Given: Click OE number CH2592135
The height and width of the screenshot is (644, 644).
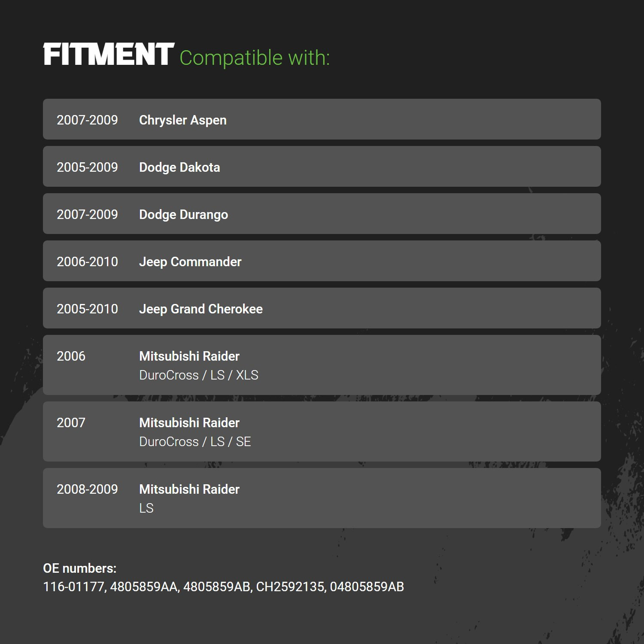Looking at the screenshot, I should (291, 587).
